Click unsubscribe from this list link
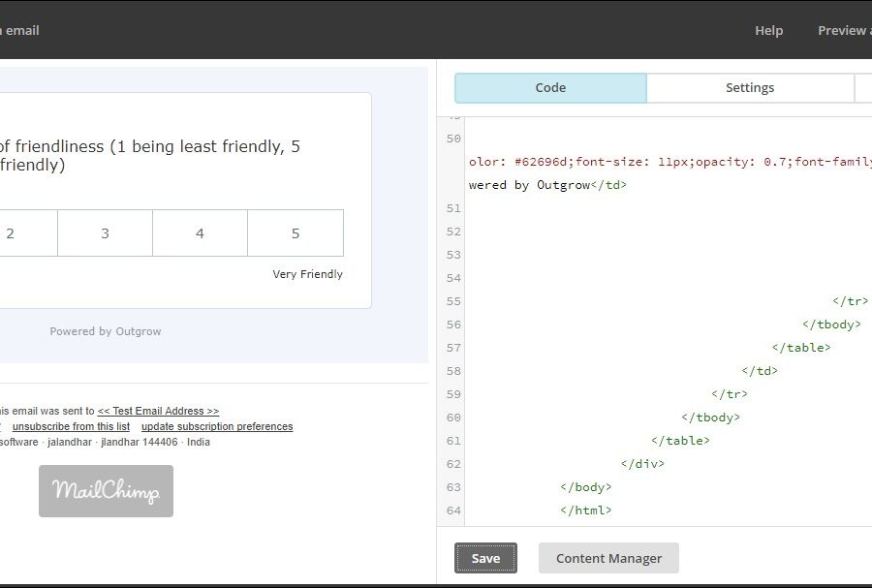872x588 pixels. pyautogui.click(x=71, y=426)
